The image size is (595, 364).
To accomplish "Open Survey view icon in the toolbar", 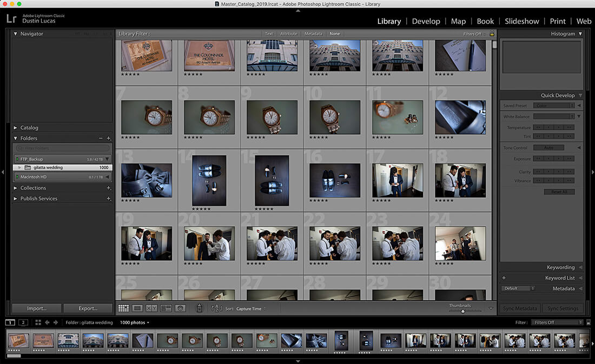I will 166,308.
